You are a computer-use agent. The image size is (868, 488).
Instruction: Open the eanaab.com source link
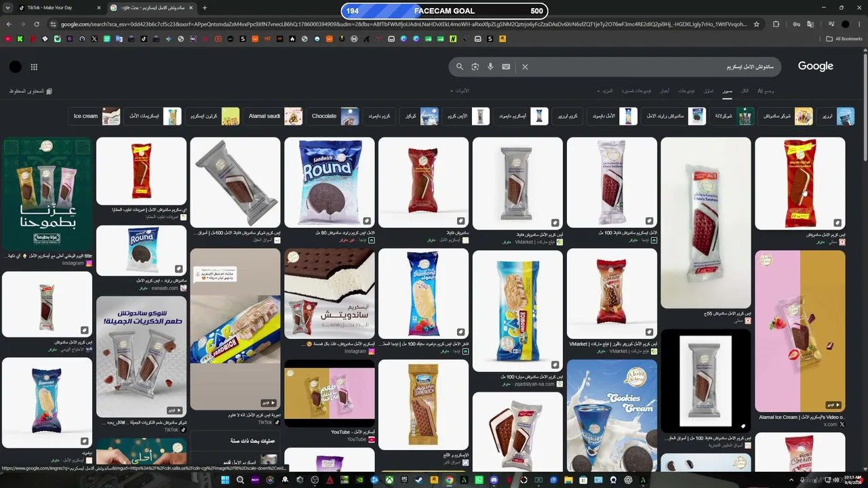point(163,288)
